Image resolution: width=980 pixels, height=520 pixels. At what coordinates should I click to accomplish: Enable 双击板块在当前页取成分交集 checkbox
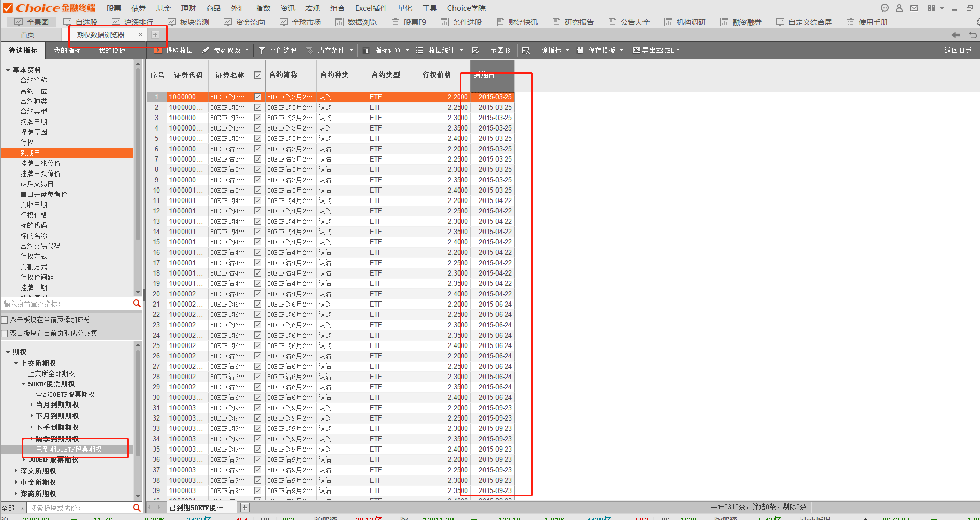point(5,334)
